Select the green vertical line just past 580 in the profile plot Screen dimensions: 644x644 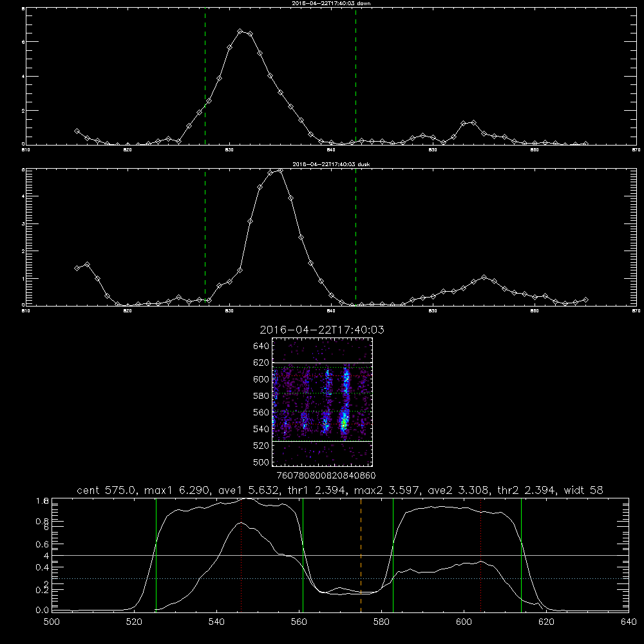pyautogui.click(x=393, y=555)
